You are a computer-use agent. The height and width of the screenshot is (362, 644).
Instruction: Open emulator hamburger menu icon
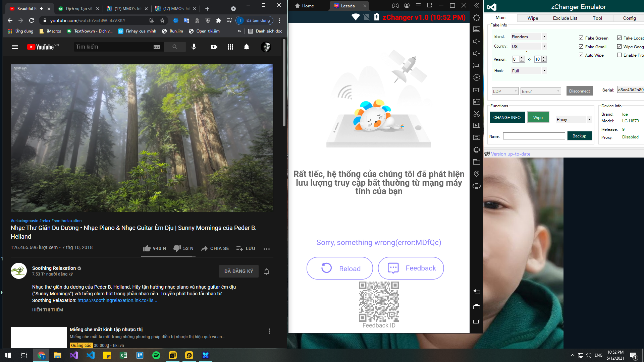point(418,5)
